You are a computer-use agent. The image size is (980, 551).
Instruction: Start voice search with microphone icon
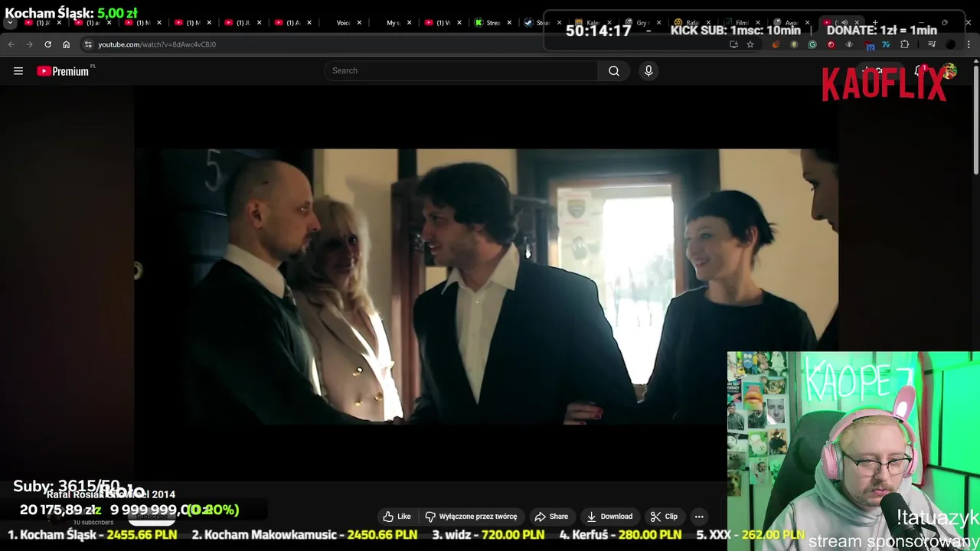(x=648, y=70)
